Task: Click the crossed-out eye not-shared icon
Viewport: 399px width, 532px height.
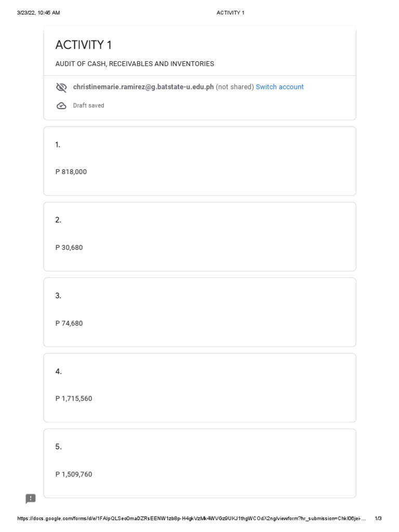Action: click(x=61, y=87)
